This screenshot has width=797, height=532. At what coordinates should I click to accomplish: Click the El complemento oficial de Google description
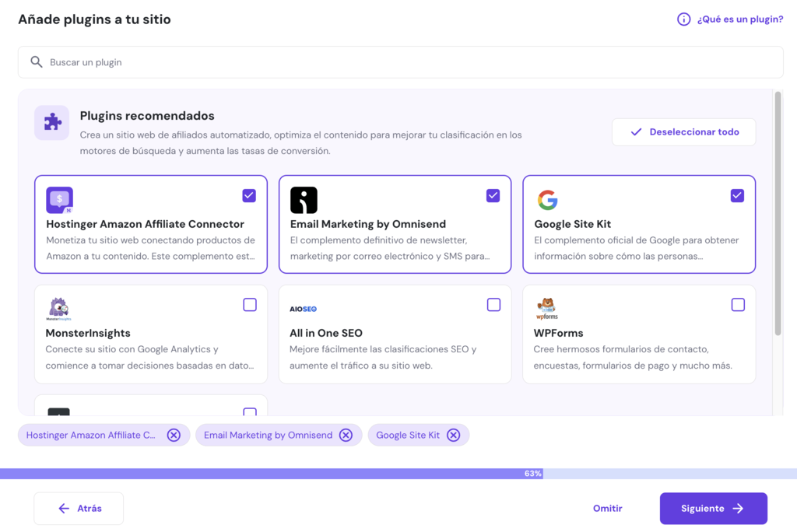(637, 248)
